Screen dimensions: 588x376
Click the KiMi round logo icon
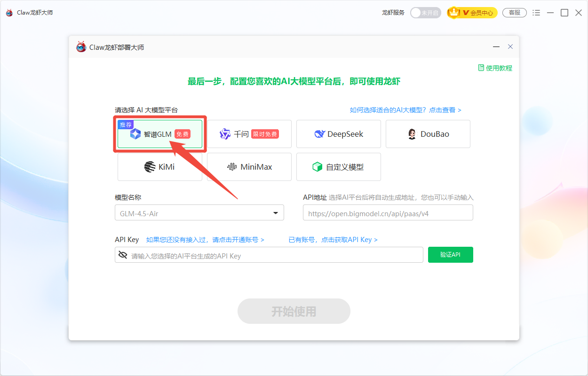tap(150, 167)
